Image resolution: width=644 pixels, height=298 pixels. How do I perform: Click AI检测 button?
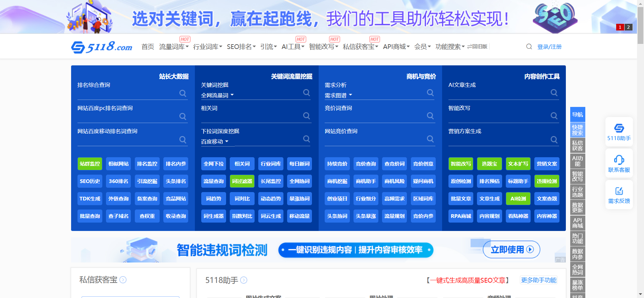pyautogui.click(x=518, y=198)
